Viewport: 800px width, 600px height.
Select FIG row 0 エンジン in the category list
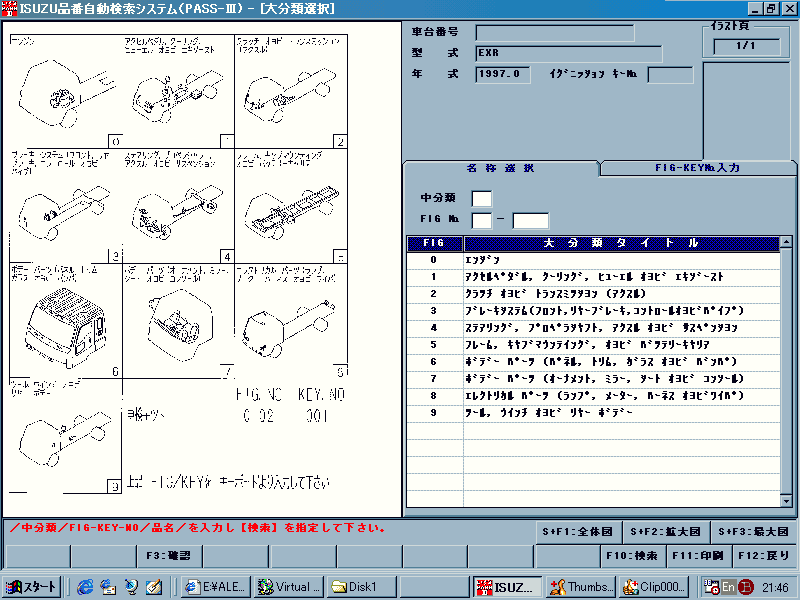tap(550, 258)
